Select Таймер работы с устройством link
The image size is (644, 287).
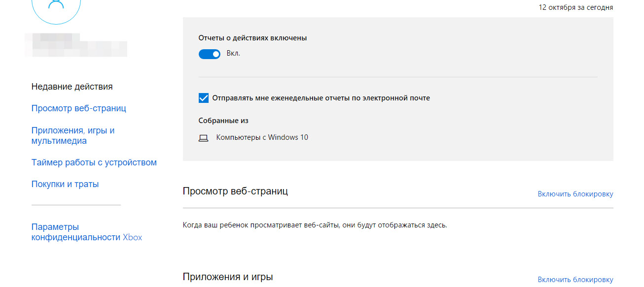coord(94,162)
